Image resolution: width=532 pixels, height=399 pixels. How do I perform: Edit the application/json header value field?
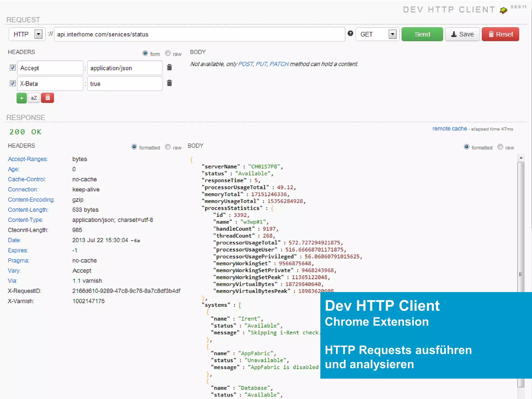125,68
